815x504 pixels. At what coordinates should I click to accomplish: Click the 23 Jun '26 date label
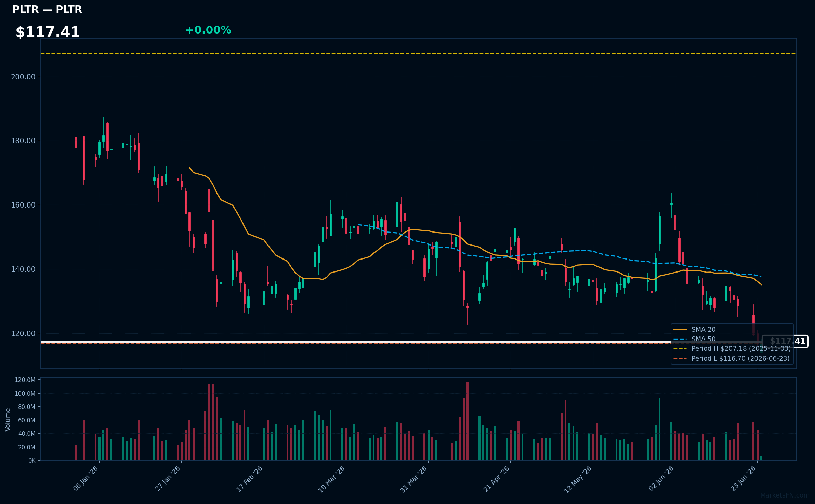[x=744, y=479]
